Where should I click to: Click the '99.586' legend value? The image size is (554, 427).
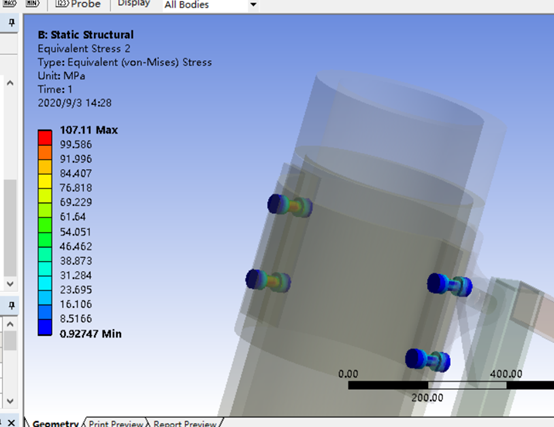pos(76,144)
